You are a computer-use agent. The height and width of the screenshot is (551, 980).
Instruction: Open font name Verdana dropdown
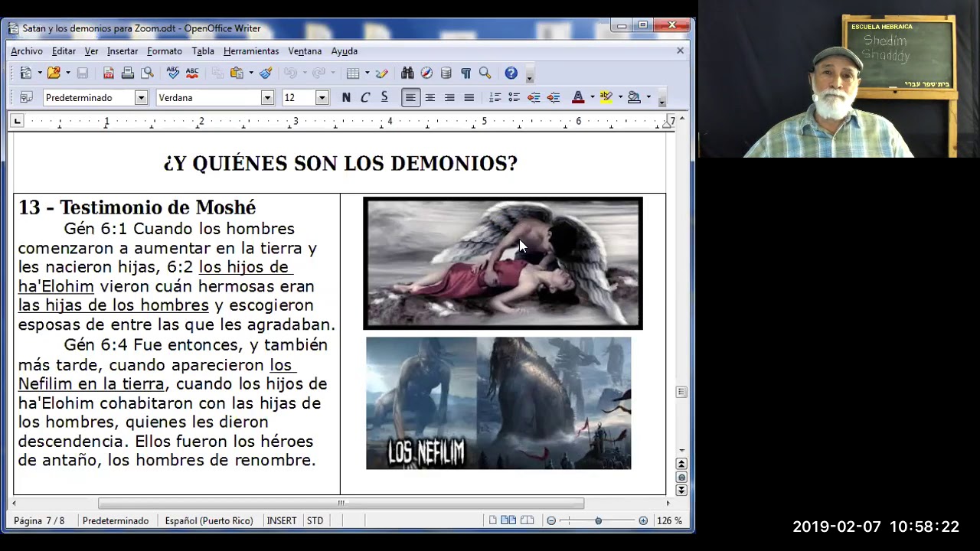click(x=267, y=97)
